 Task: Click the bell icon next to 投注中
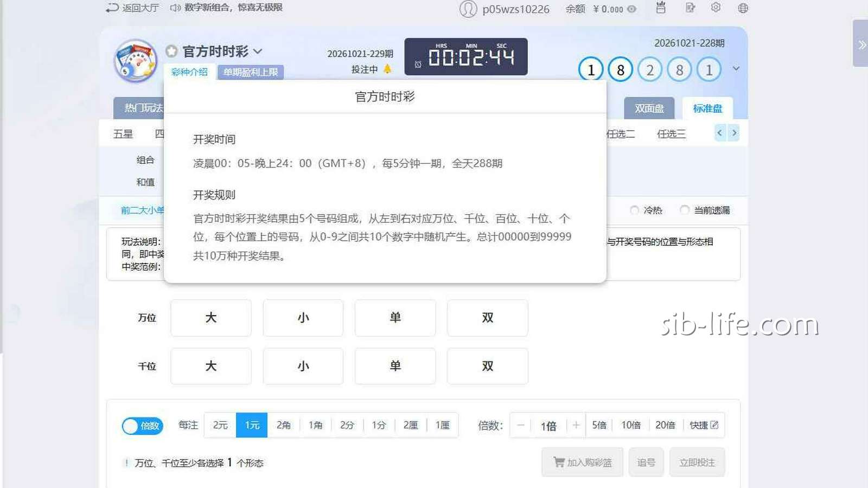click(387, 69)
